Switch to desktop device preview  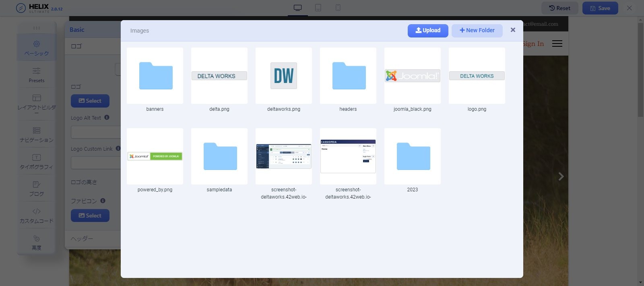click(x=298, y=8)
